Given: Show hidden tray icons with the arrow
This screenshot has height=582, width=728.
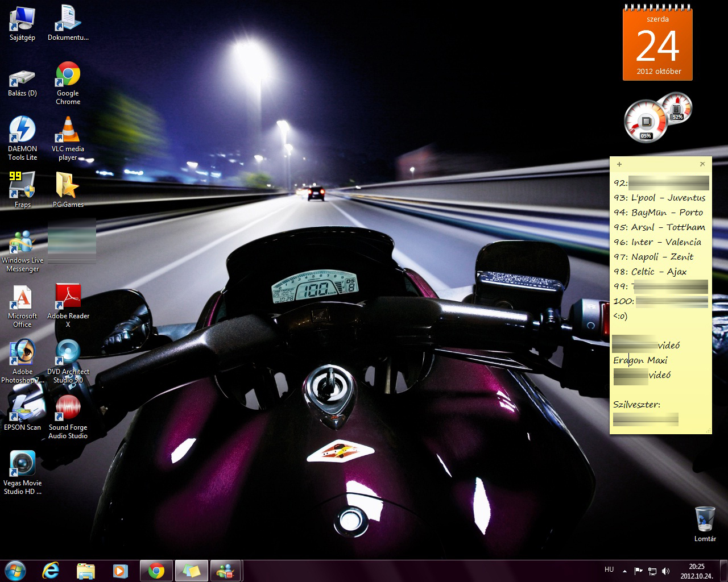Looking at the screenshot, I should click(625, 571).
